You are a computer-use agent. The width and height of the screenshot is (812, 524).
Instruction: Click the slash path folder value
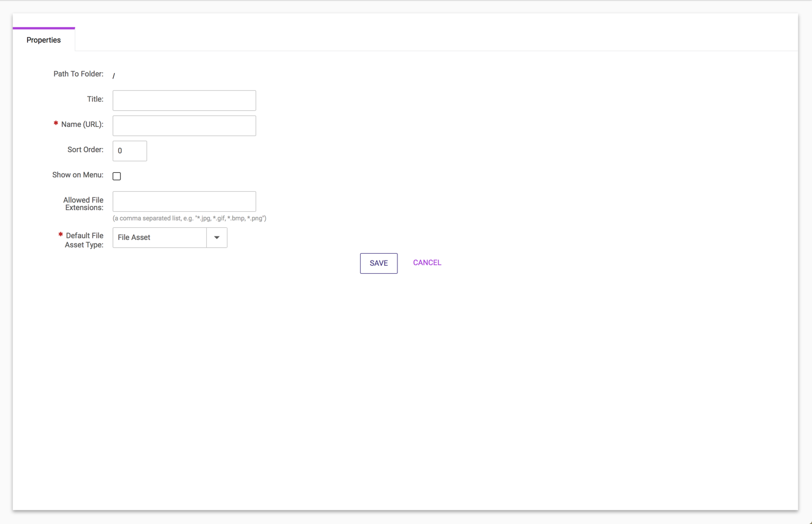[x=114, y=76]
